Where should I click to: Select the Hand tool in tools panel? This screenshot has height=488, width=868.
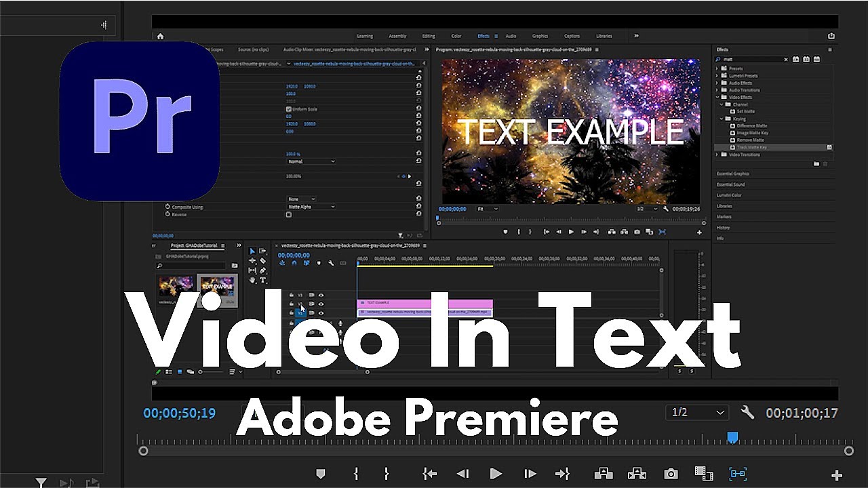point(252,280)
